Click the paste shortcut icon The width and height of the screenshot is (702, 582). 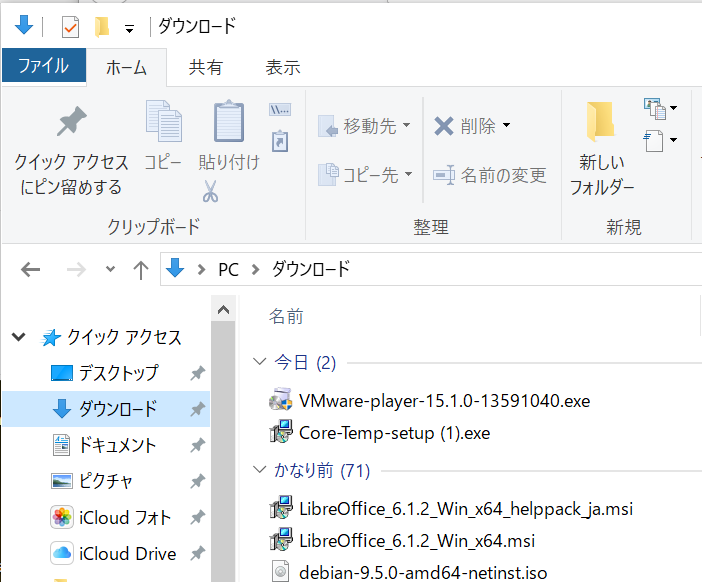(280, 141)
